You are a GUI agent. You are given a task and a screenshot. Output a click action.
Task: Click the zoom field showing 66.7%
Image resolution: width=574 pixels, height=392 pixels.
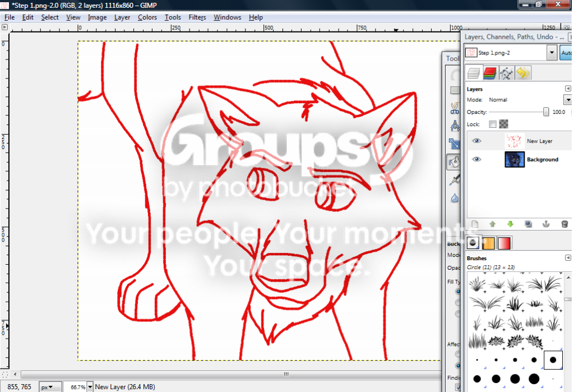(x=76, y=387)
